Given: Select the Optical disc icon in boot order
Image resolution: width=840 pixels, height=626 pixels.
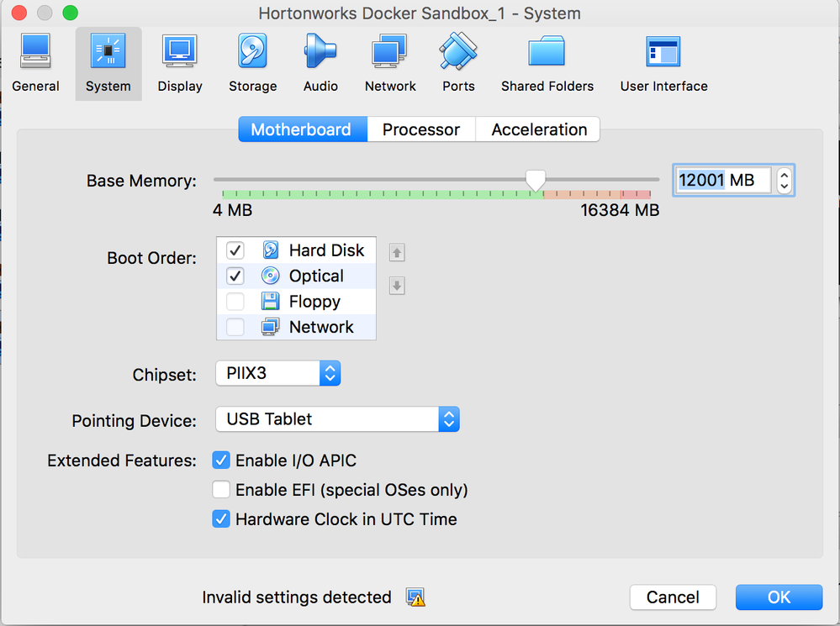Looking at the screenshot, I should tap(271, 276).
